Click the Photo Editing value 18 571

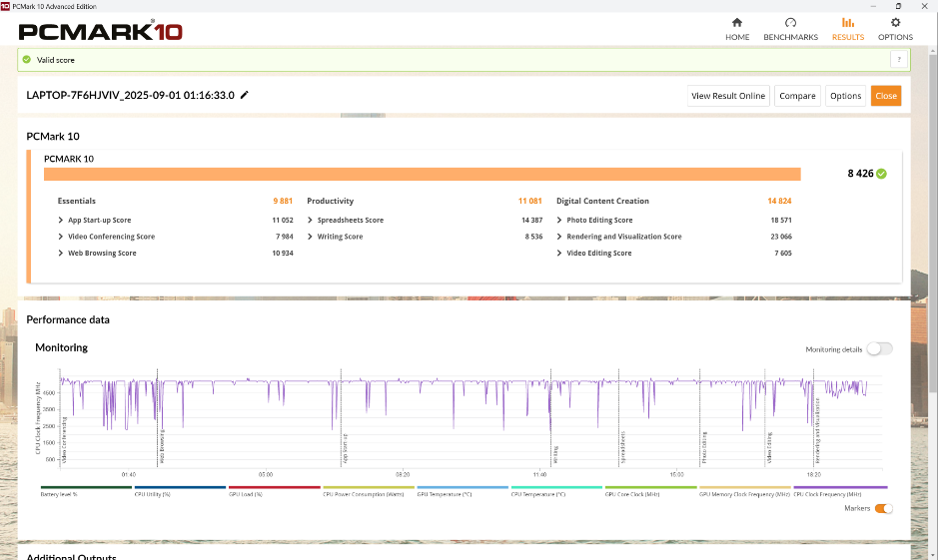pos(781,220)
